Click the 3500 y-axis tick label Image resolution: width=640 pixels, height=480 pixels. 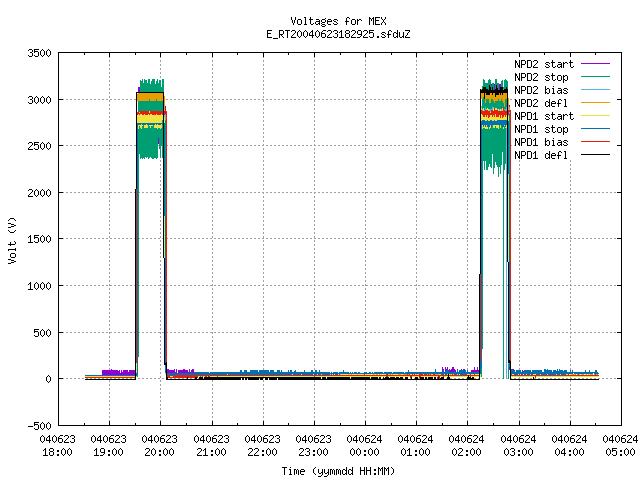point(40,53)
